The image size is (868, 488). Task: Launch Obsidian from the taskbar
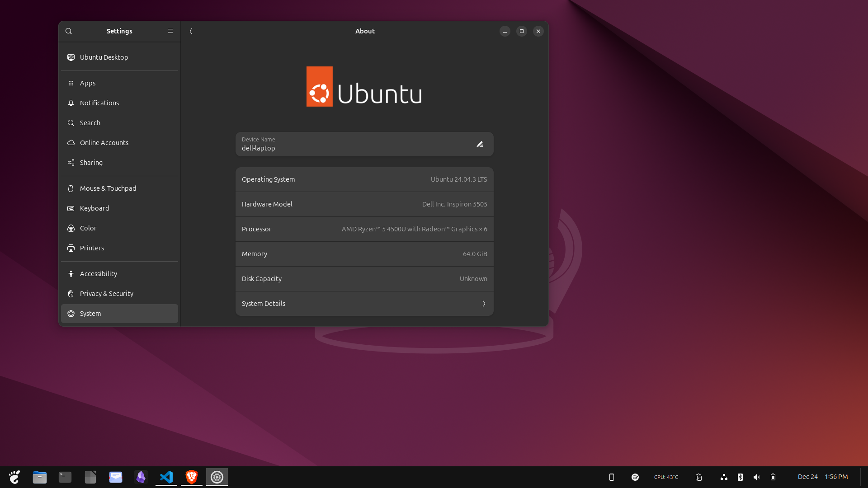(141, 477)
